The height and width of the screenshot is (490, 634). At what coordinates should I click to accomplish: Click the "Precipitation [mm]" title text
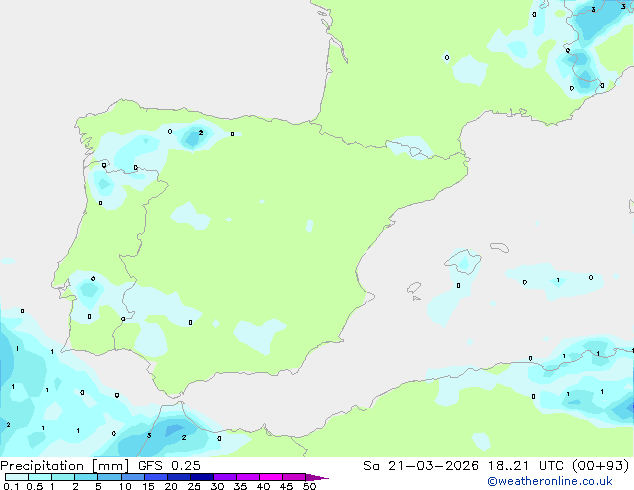[x=64, y=466]
